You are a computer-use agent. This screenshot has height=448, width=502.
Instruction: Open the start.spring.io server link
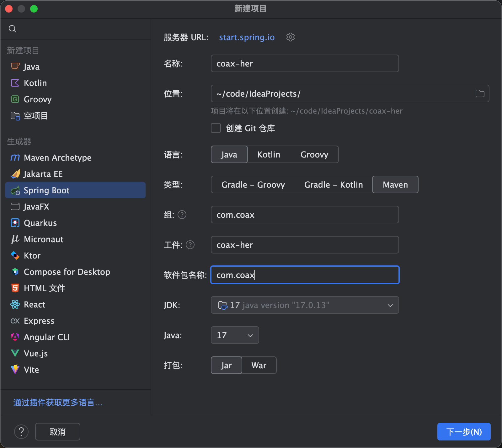coord(247,37)
